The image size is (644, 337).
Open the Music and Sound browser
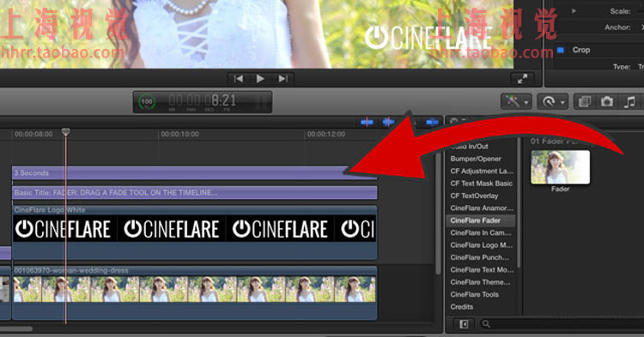click(629, 101)
